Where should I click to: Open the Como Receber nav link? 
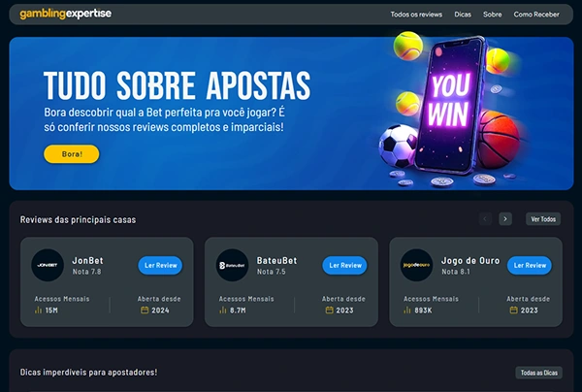click(x=536, y=15)
